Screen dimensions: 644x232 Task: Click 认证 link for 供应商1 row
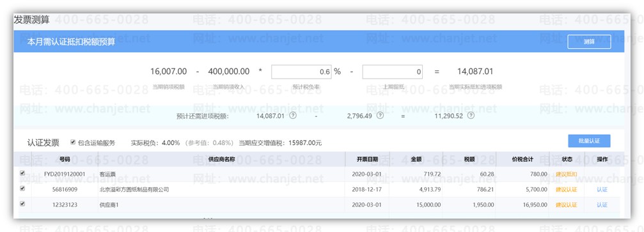tap(602, 205)
